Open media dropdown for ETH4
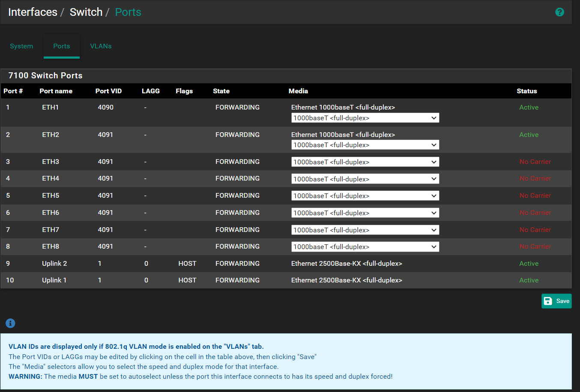The width and height of the screenshot is (580, 392). click(365, 179)
